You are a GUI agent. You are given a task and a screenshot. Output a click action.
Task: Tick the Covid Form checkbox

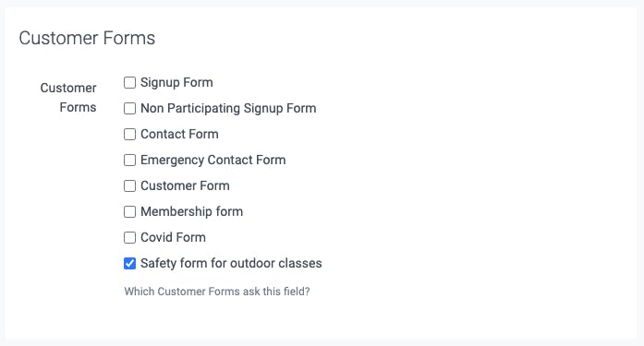[129, 237]
